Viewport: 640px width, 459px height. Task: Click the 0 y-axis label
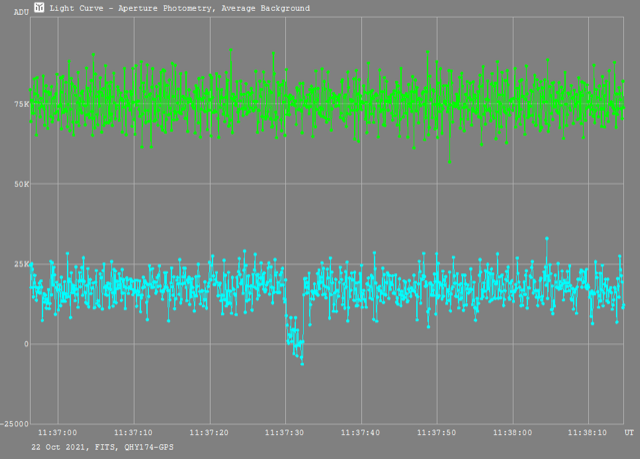(x=26, y=344)
